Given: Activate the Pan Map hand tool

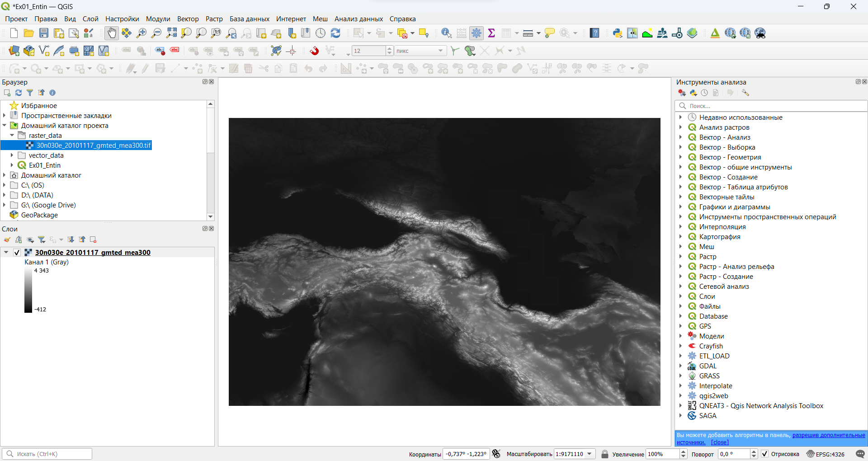Looking at the screenshot, I should (x=112, y=33).
